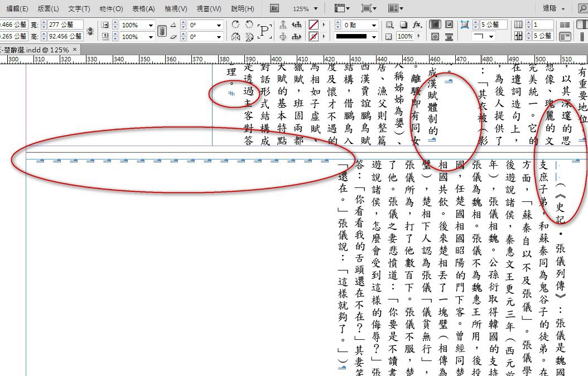Open Adobe Bridge with the Br icon
This screenshot has height=376, width=588.
[274, 8]
